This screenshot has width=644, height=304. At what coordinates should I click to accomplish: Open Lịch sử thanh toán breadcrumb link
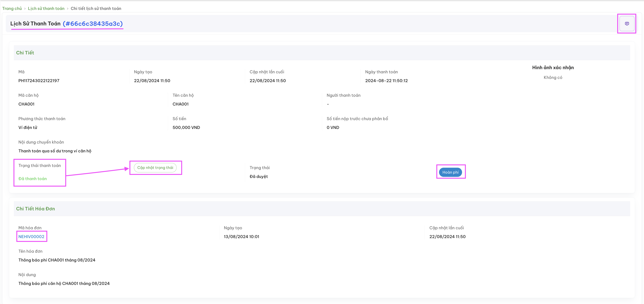click(46, 8)
